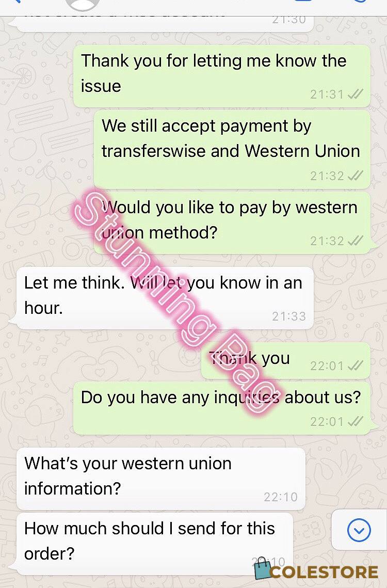Select 'How much should I send for this order?' message
This screenshot has width=387, height=588.
(x=154, y=544)
